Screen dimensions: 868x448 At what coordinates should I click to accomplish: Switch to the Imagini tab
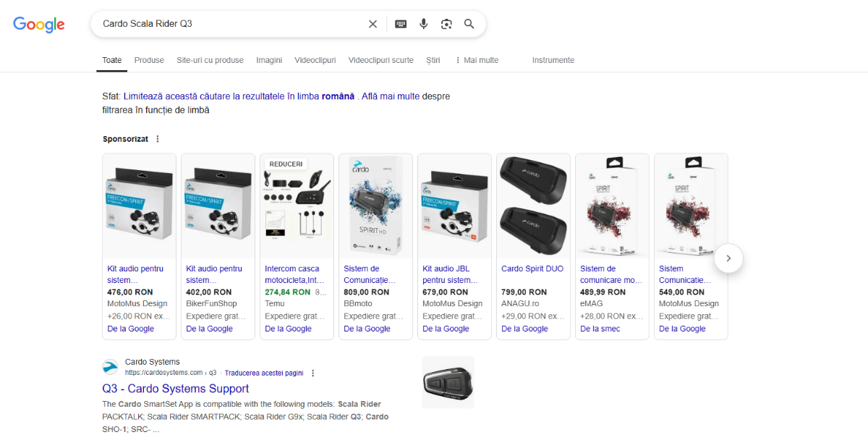pyautogui.click(x=269, y=60)
